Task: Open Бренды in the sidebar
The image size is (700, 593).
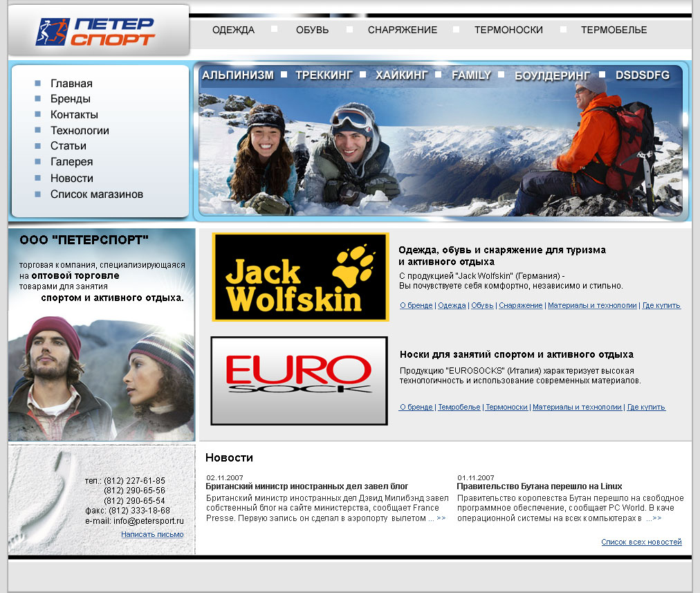Action: (71, 99)
